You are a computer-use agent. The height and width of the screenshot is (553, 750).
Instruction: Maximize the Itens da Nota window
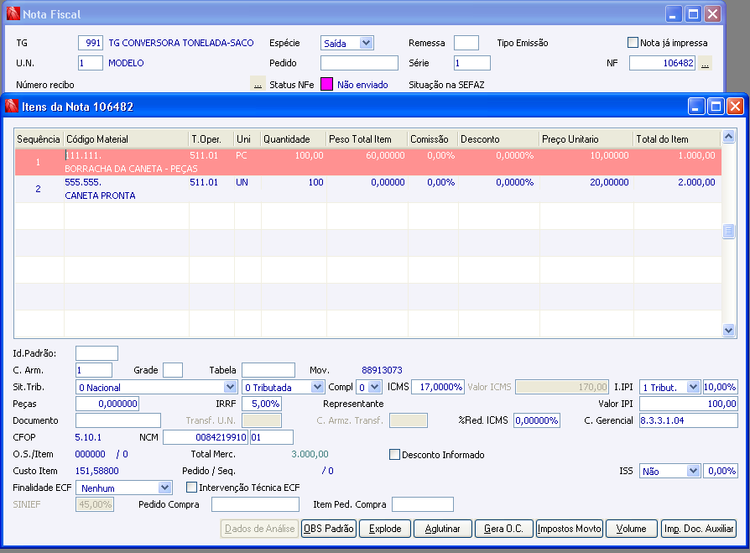[715, 106]
